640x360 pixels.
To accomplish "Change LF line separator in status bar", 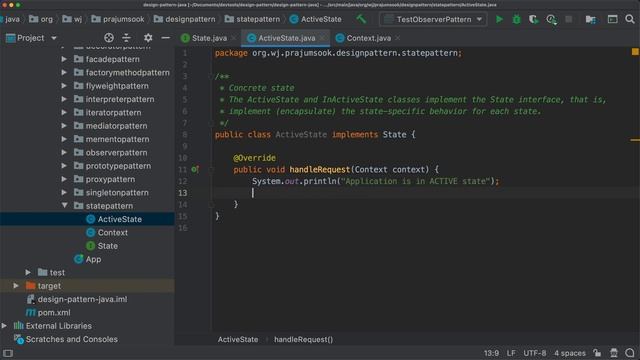I will pyautogui.click(x=511, y=353).
